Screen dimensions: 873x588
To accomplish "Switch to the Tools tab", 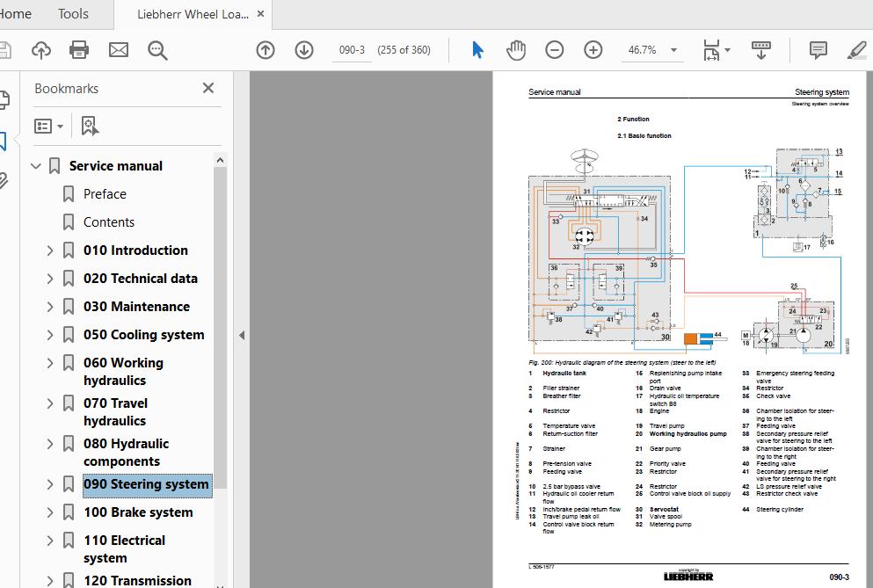I will [72, 13].
